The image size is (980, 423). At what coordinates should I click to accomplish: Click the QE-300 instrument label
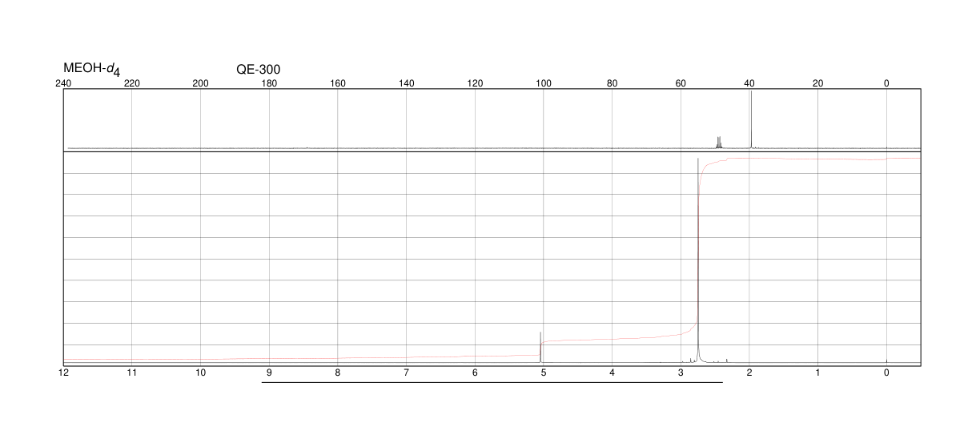pyautogui.click(x=259, y=70)
